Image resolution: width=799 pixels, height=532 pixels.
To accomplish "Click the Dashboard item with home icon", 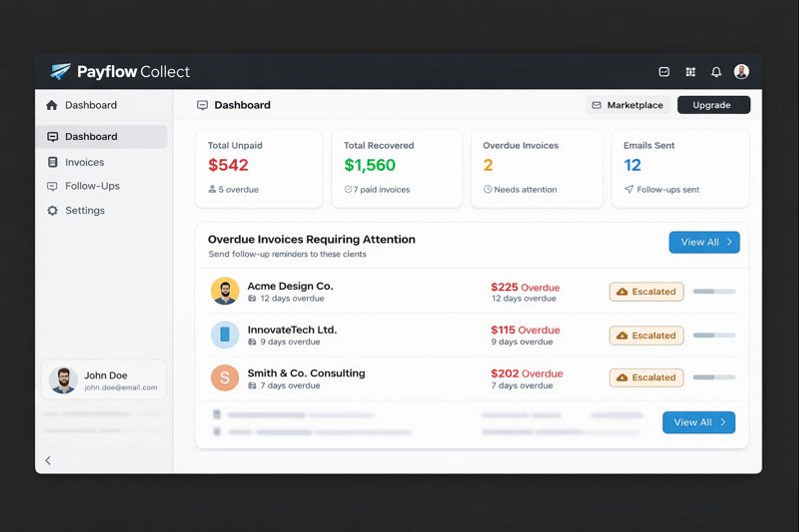I will [x=81, y=105].
